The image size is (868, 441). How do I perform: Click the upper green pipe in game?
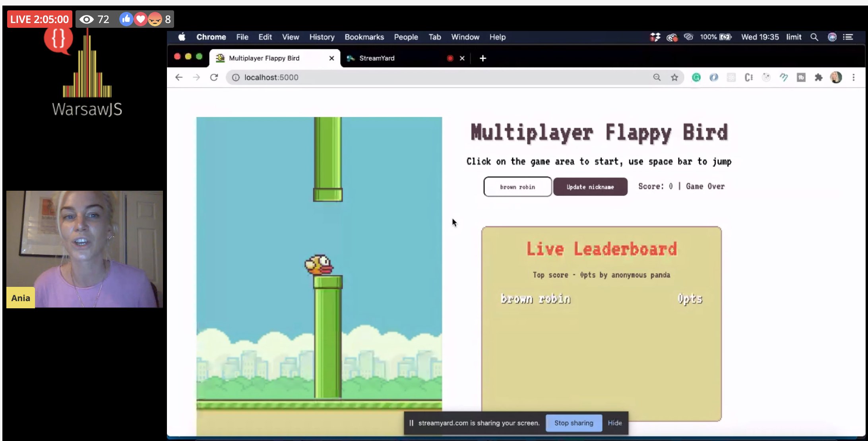pos(328,159)
